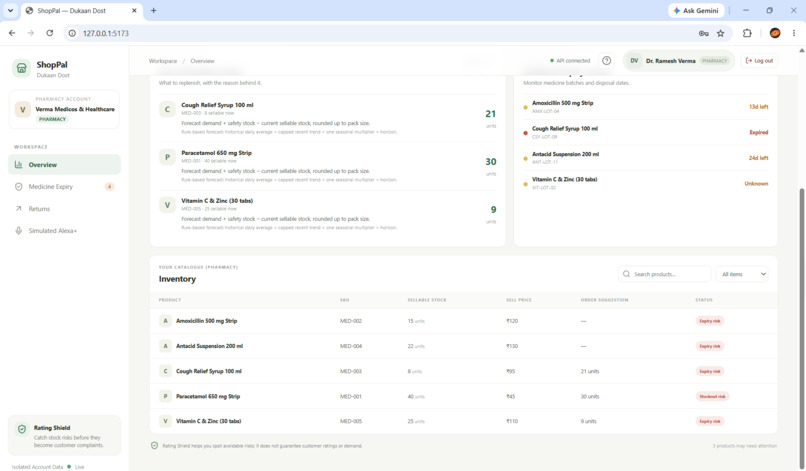The height and width of the screenshot is (471, 806).
Task: Open the Overview sidebar item
Action: pos(64,165)
